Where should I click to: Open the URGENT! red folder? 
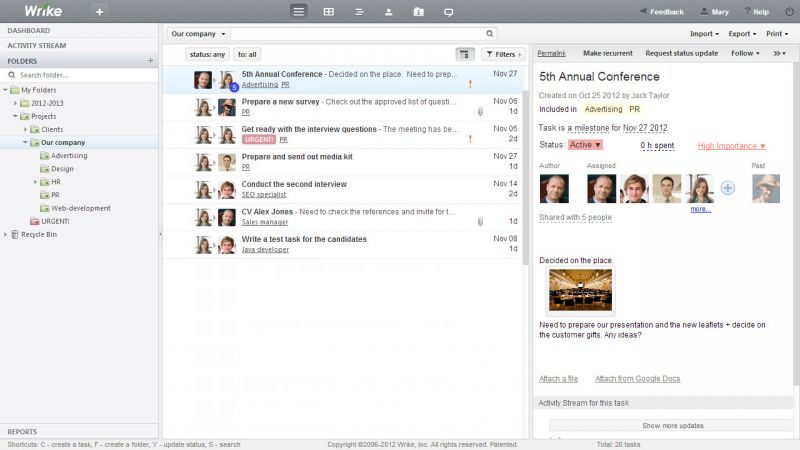[x=55, y=221]
